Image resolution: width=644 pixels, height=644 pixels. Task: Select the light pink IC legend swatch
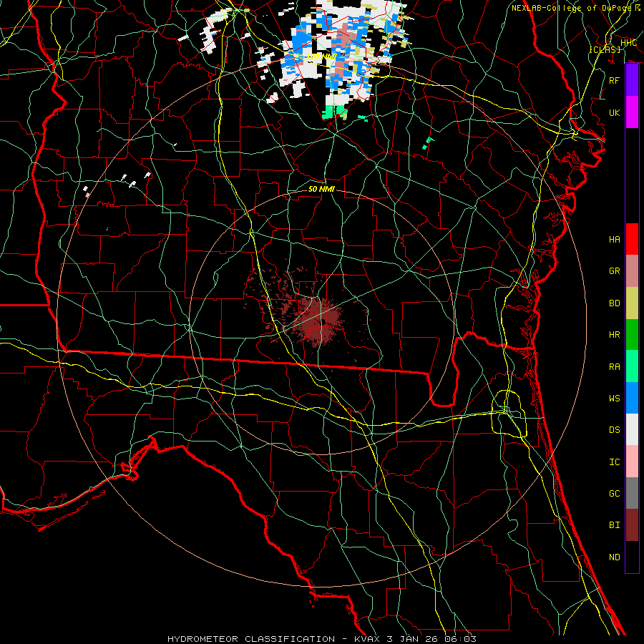click(632, 462)
